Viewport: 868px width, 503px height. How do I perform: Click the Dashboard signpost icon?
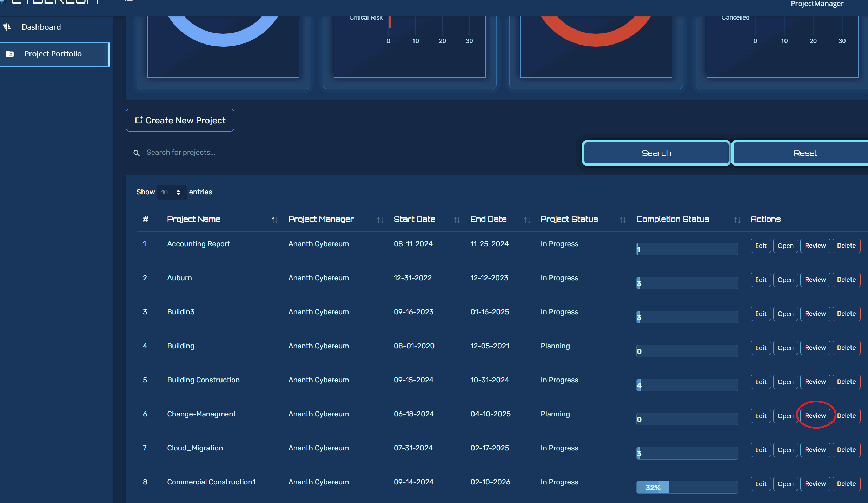click(x=7, y=27)
